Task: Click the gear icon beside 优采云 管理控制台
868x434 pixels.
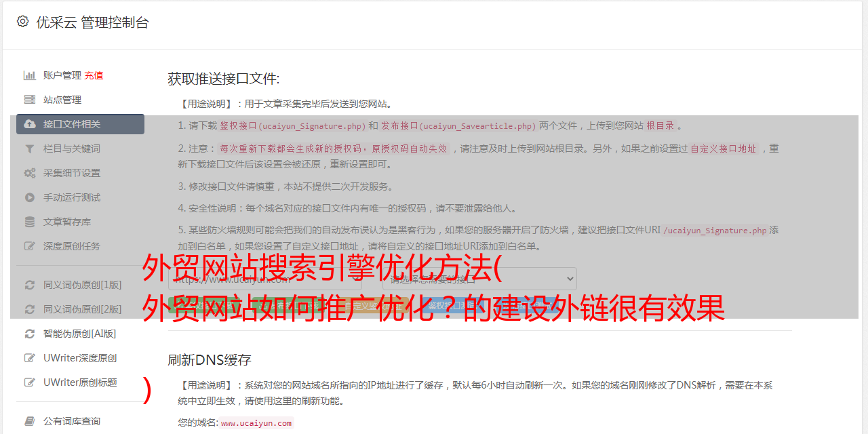Action: (x=22, y=22)
